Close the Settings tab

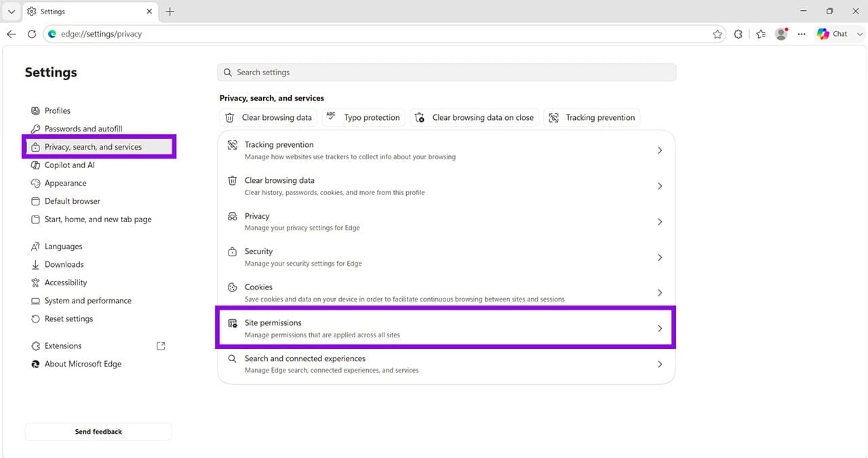[x=150, y=12]
